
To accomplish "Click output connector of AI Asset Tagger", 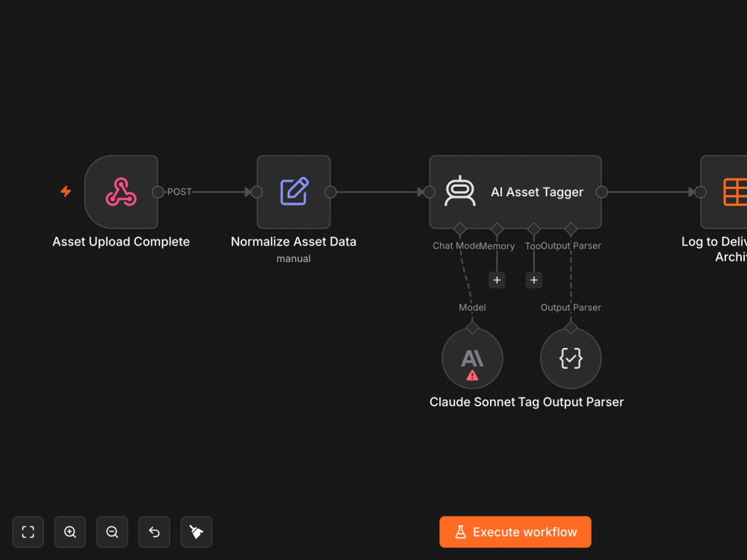I will [601, 192].
